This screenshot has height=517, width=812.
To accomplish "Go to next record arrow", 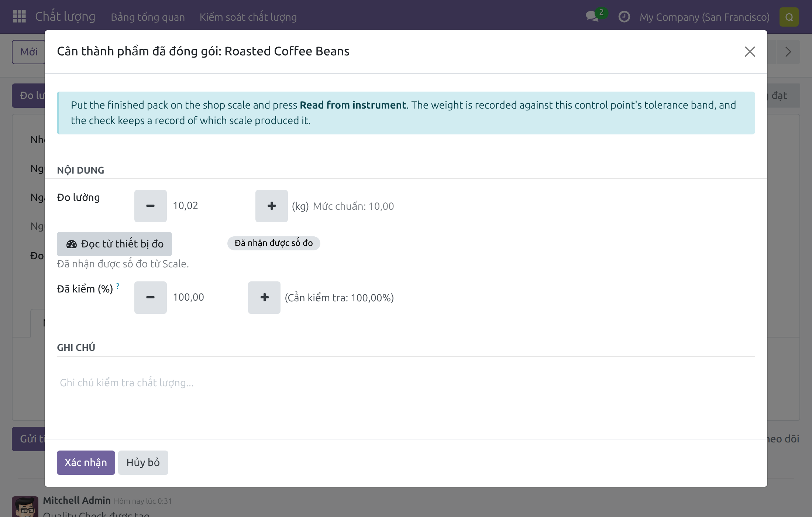I will [x=788, y=52].
